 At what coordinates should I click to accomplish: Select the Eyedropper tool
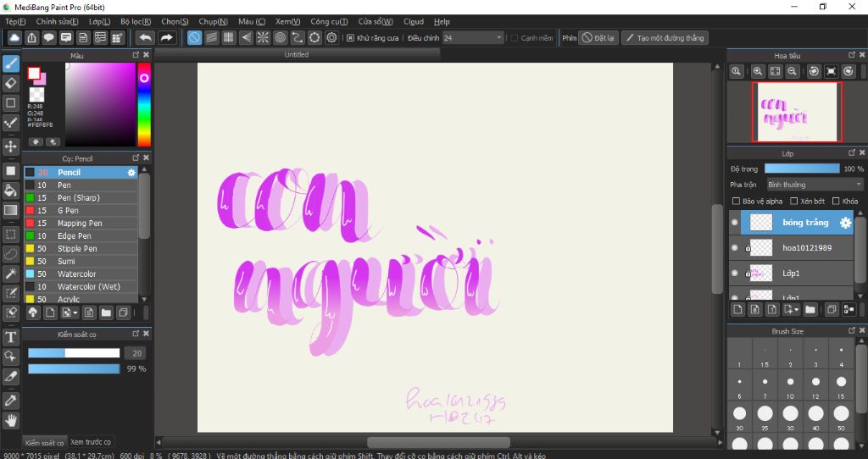coord(10,401)
